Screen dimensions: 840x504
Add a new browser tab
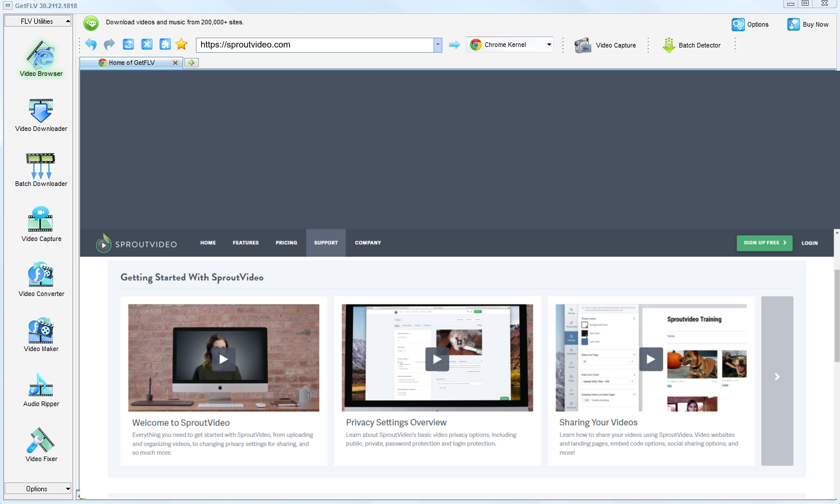click(191, 63)
